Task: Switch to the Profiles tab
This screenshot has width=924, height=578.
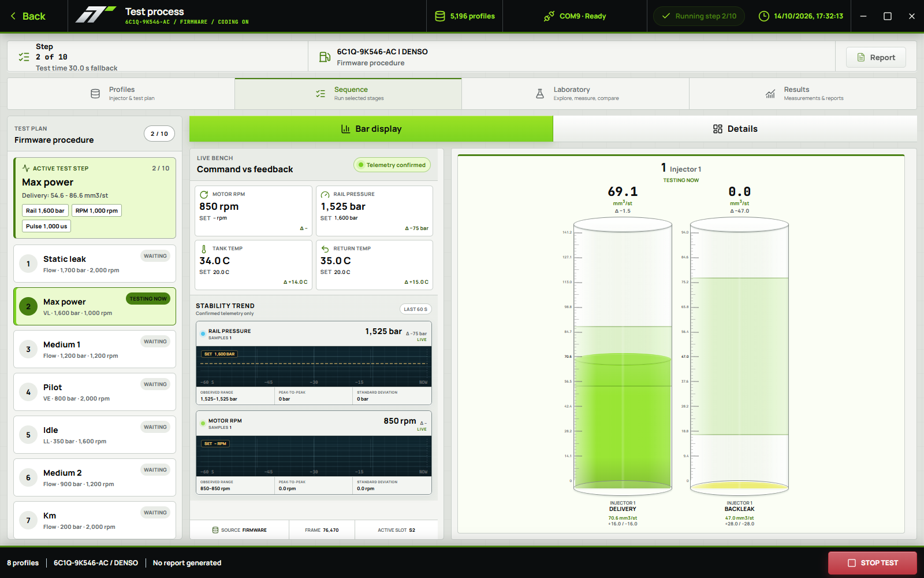Action: pos(121,94)
